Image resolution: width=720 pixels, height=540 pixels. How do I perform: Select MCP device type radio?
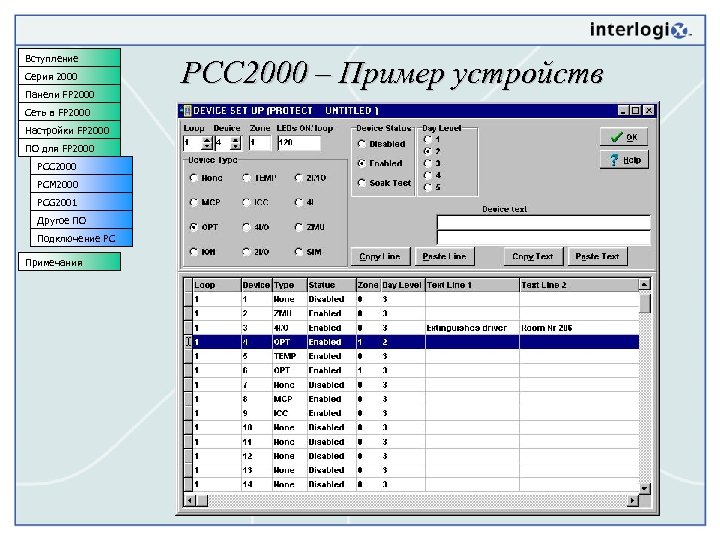pos(193,202)
